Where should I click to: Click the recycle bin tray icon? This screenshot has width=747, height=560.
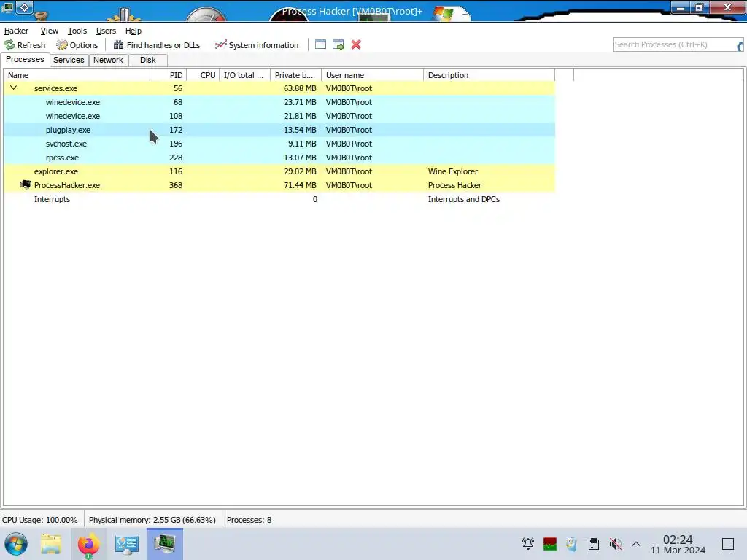coord(572,544)
